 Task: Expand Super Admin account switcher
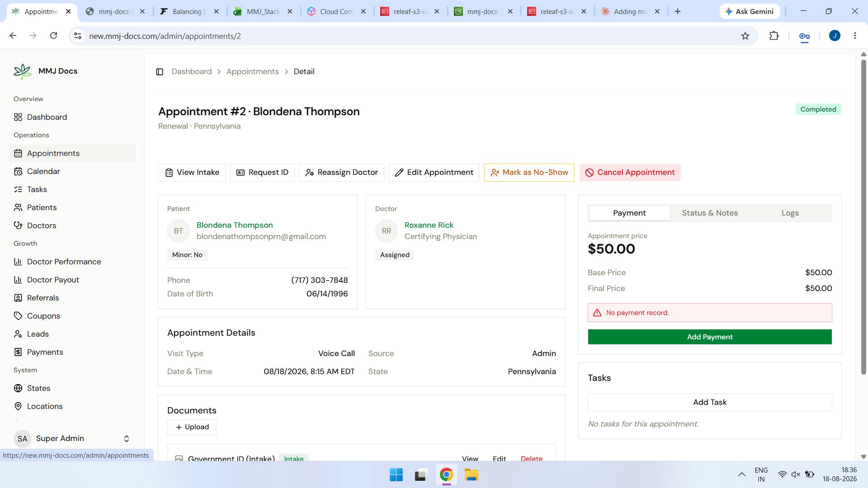[127, 439]
